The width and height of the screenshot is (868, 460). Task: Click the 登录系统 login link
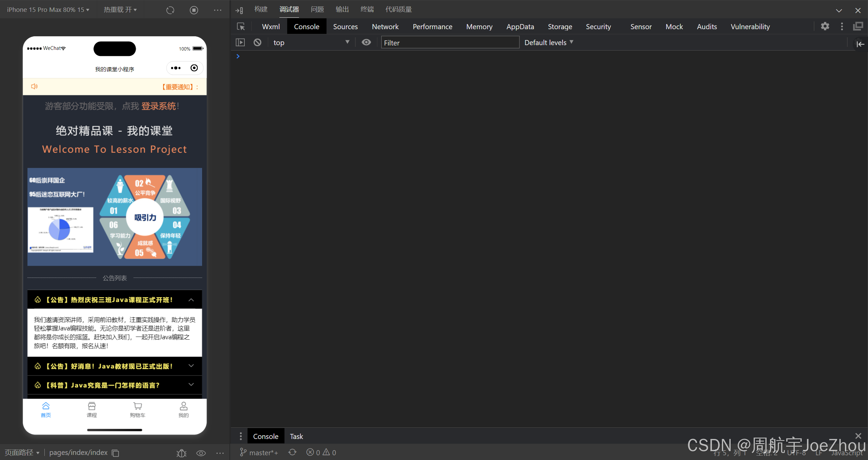pyautogui.click(x=158, y=106)
